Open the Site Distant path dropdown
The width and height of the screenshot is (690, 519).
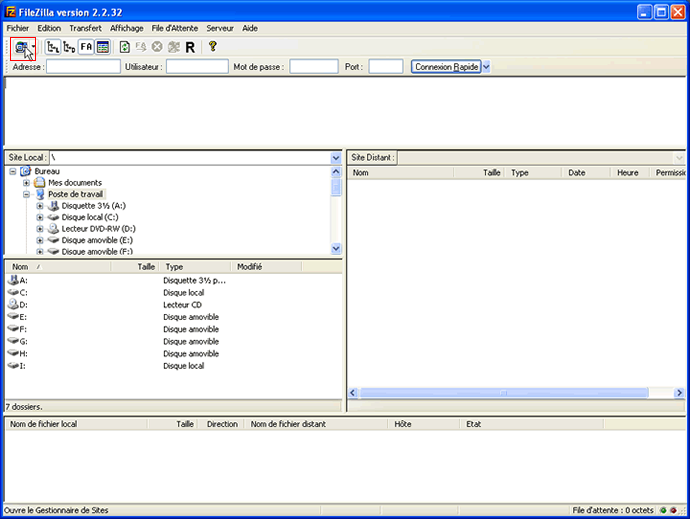point(679,158)
